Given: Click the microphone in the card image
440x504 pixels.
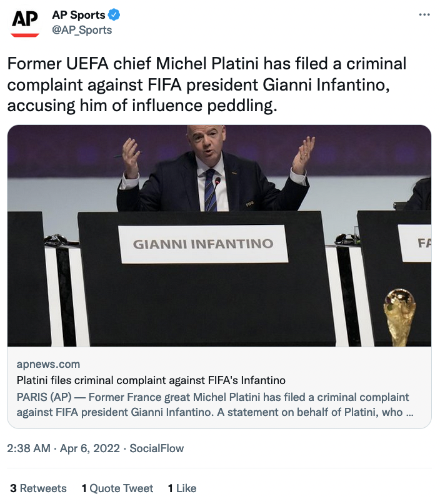Looking at the screenshot, I should pos(217,182).
